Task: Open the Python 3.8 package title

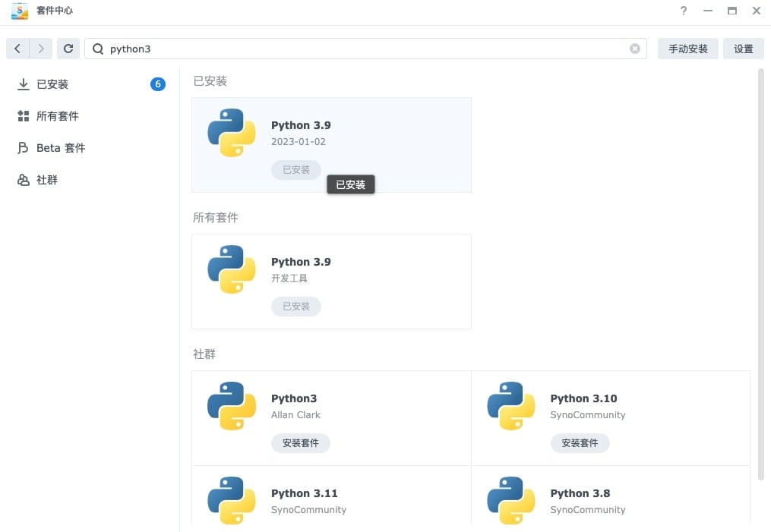Action: pos(580,493)
